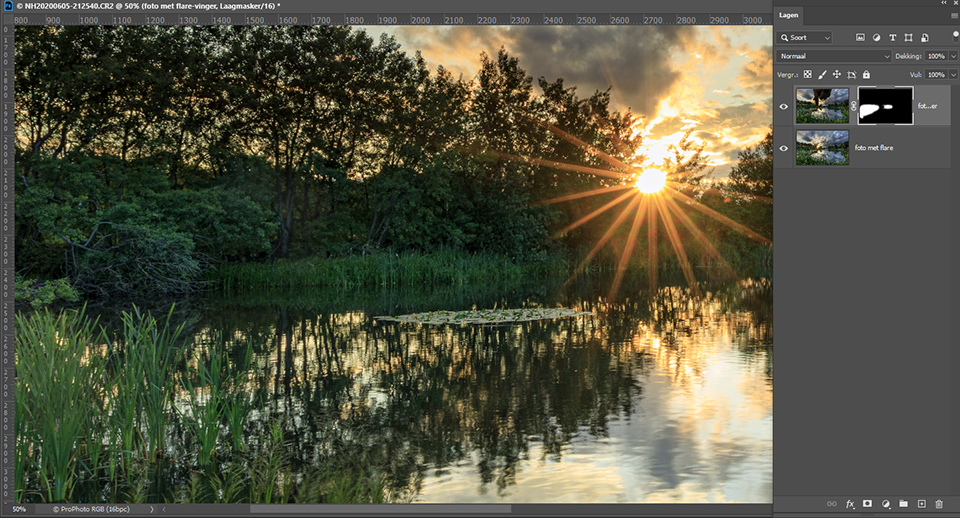Create a new layer plus icon
960x518 pixels.
[921, 504]
